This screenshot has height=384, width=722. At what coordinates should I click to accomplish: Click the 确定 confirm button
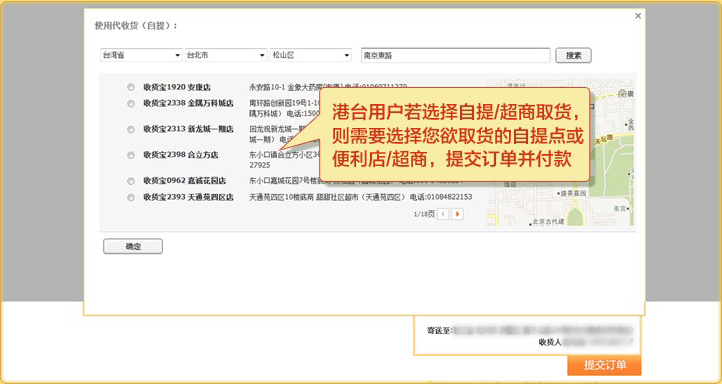[133, 246]
